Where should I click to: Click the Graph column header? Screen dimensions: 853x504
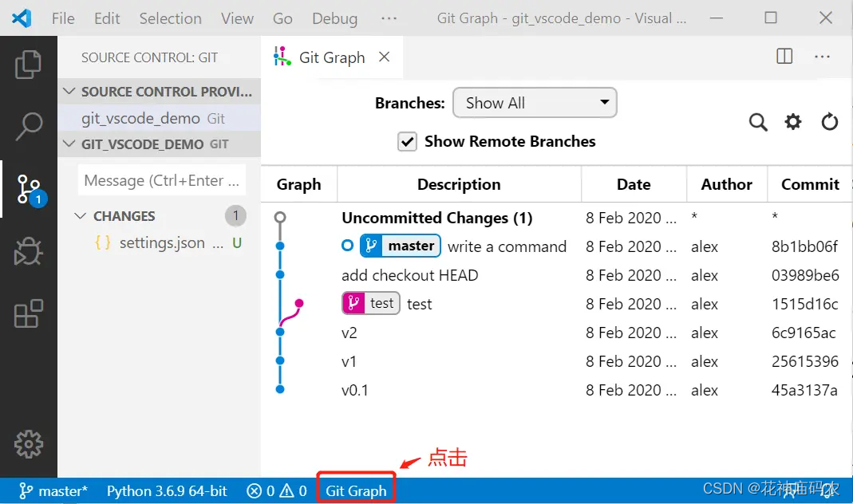pos(298,184)
